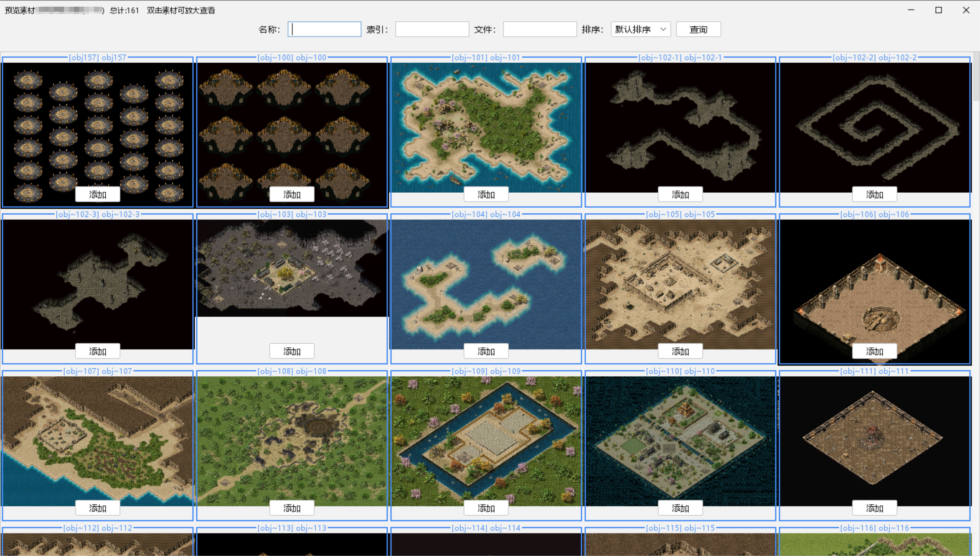
Task: Focus the 索引 input field
Action: coord(432,29)
